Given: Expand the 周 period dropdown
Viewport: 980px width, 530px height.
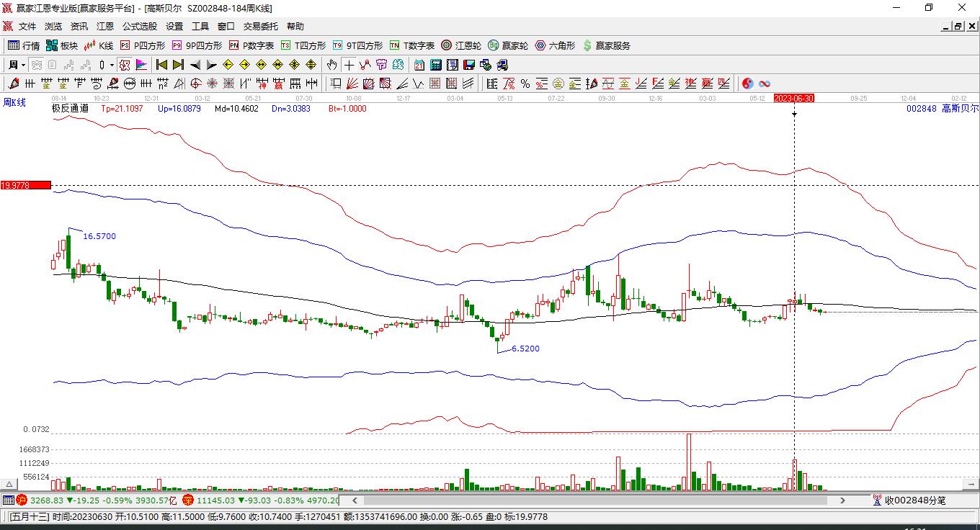Looking at the screenshot, I should click(23, 65).
